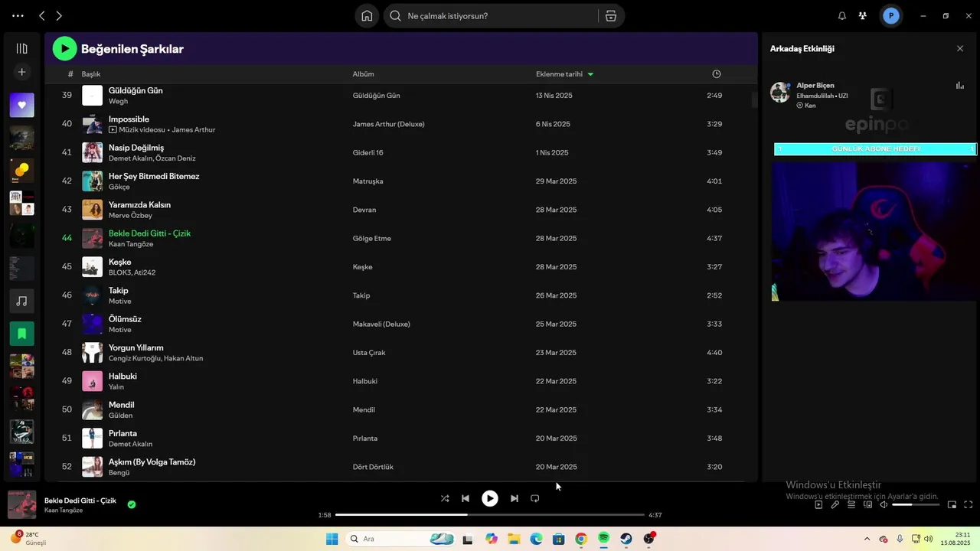Open the profile avatar 'P' menu
This screenshot has width=980, height=551.
click(890, 16)
